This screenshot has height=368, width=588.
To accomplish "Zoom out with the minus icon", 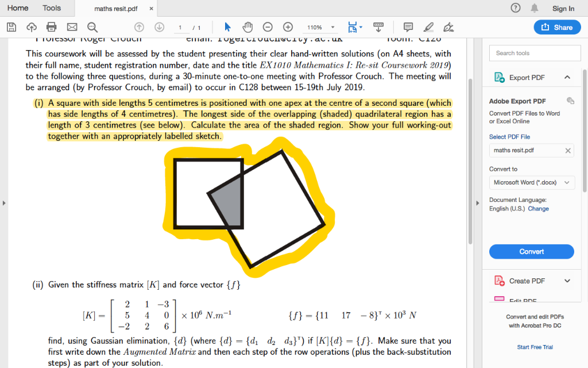I will click(x=268, y=27).
